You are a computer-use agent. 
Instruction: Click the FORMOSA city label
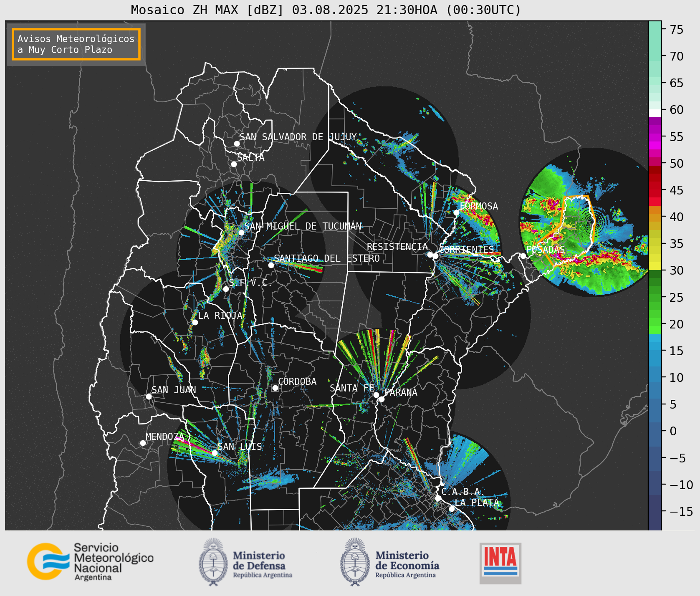[479, 206]
